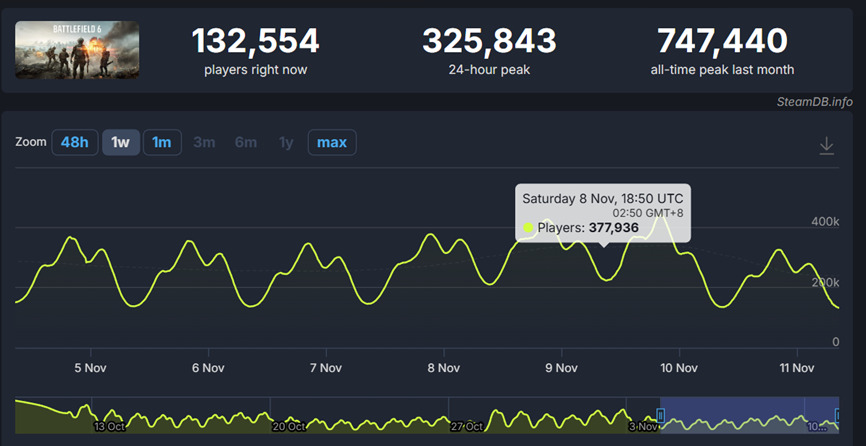Click the SteamDB.info credit text
The height and width of the screenshot is (446, 866).
pos(813,101)
